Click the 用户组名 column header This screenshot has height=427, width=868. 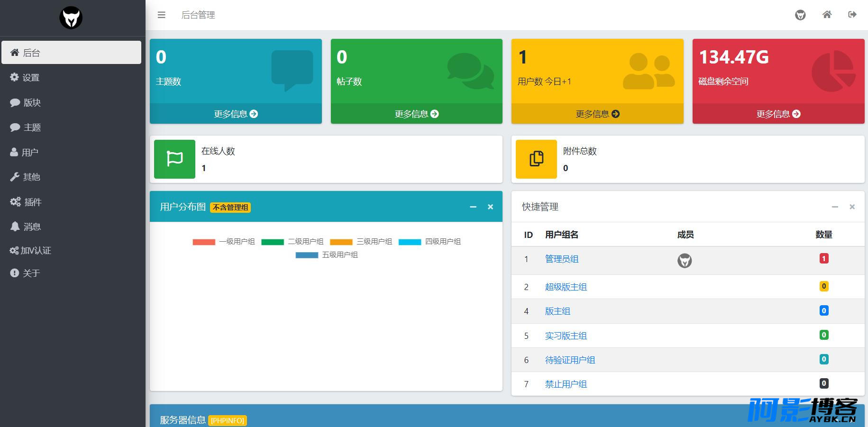click(x=562, y=235)
